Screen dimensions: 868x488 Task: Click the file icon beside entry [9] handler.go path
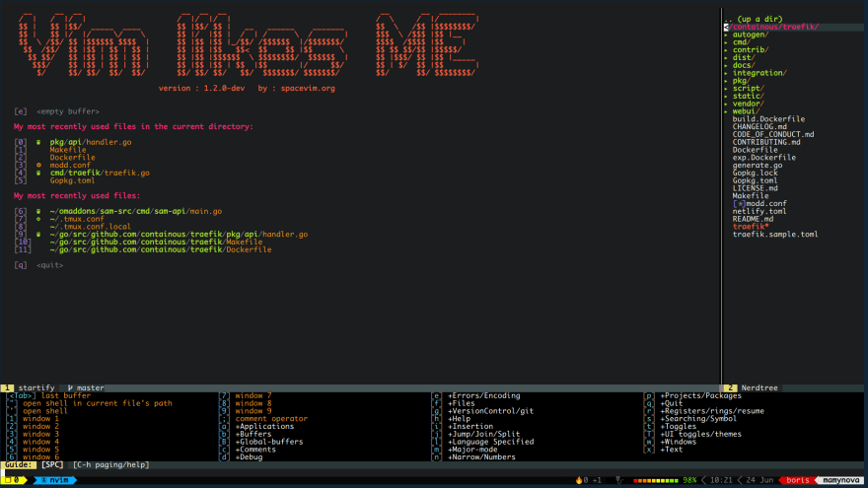click(38, 234)
